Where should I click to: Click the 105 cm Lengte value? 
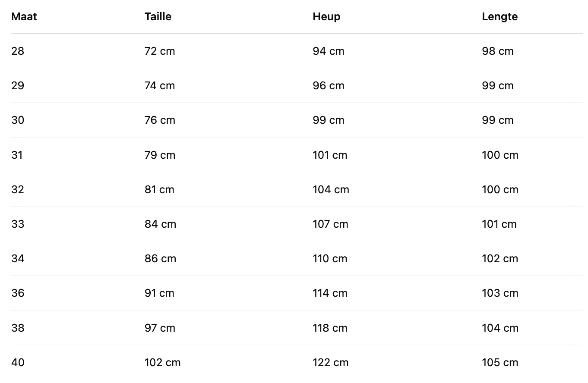pos(500,363)
